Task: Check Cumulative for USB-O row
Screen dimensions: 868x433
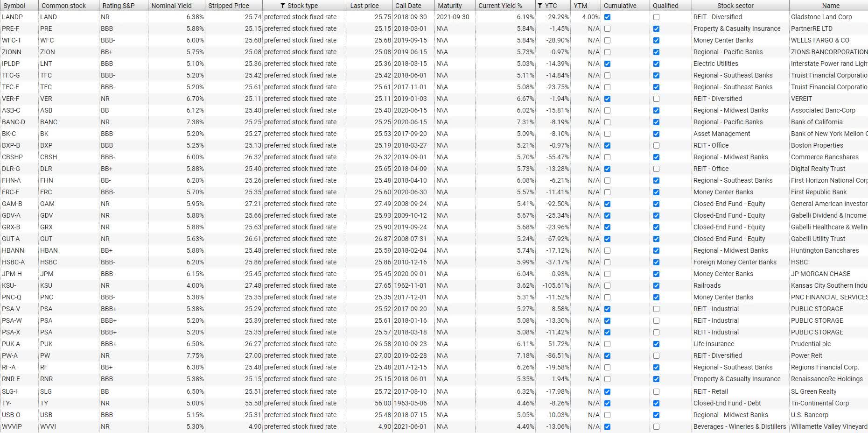Action: pyautogui.click(x=607, y=415)
